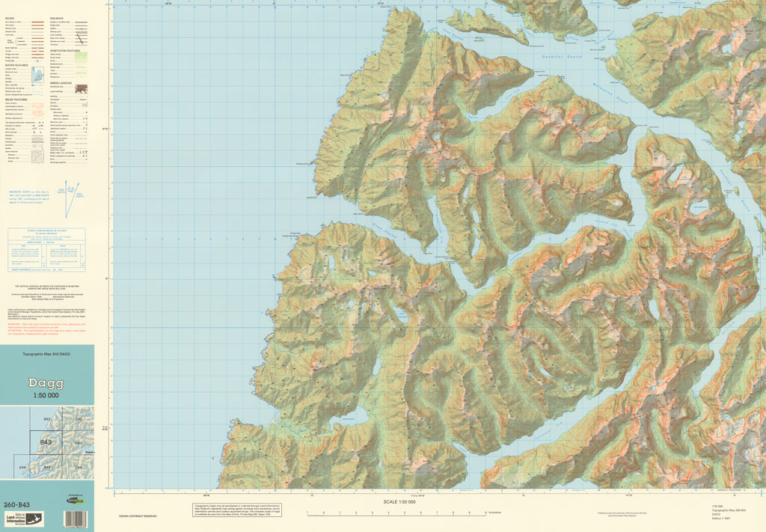The width and height of the screenshot is (766, 532).
Task: Select the C42 cell in the index map
Action: (x=79, y=420)
